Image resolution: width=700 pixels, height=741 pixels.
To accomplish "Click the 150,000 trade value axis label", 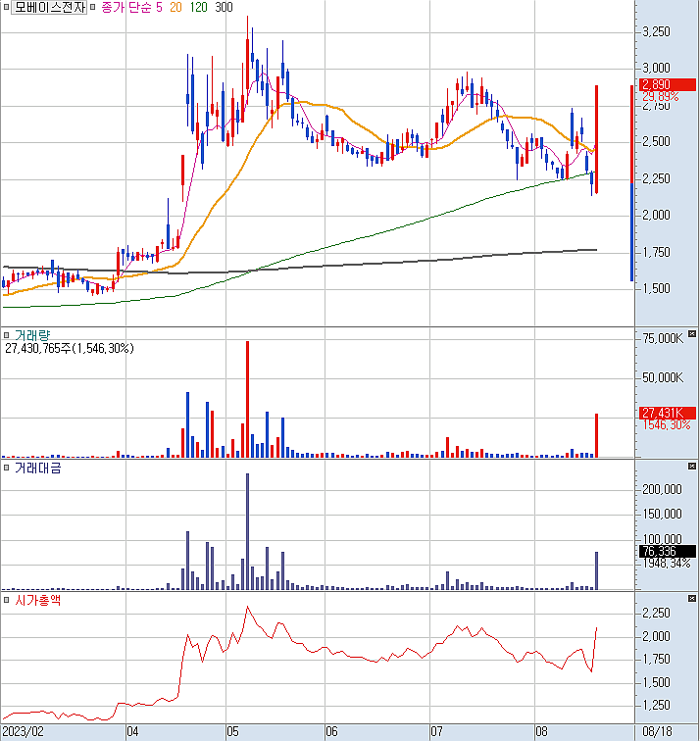I will (x=662, y=514).
